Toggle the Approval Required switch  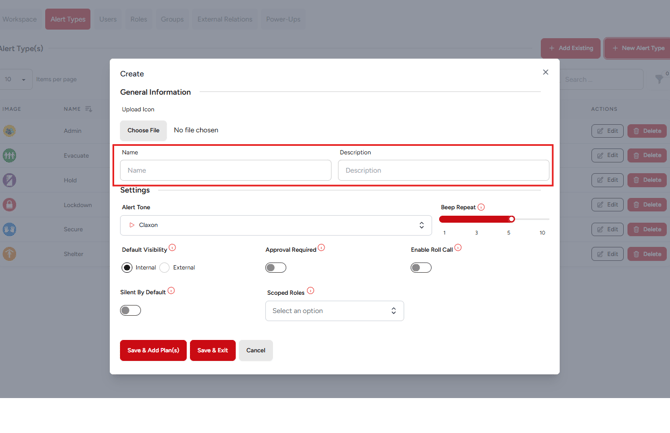[276, 268]
